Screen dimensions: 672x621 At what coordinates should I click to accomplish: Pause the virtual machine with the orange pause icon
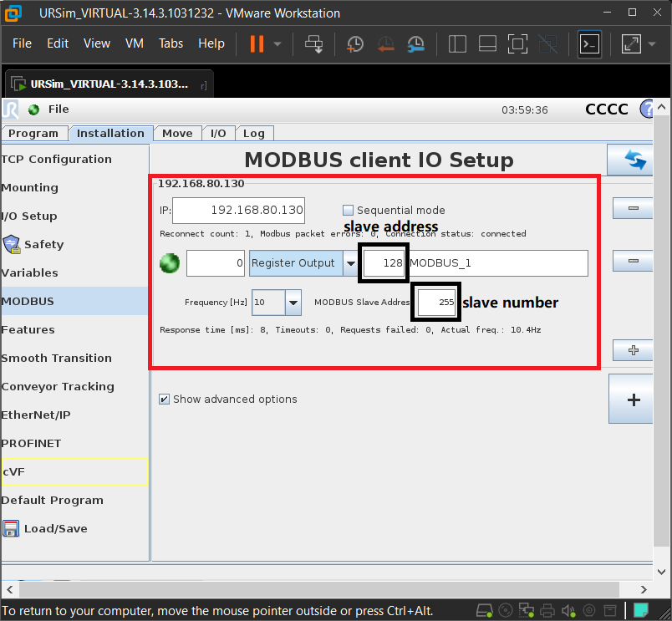point(257,43)
